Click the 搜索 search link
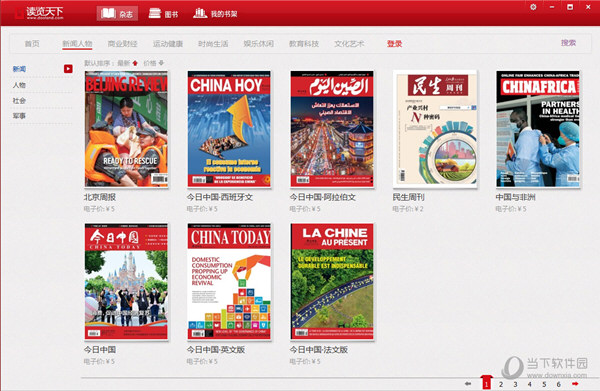The image size is (600, 391). [568, 43]
